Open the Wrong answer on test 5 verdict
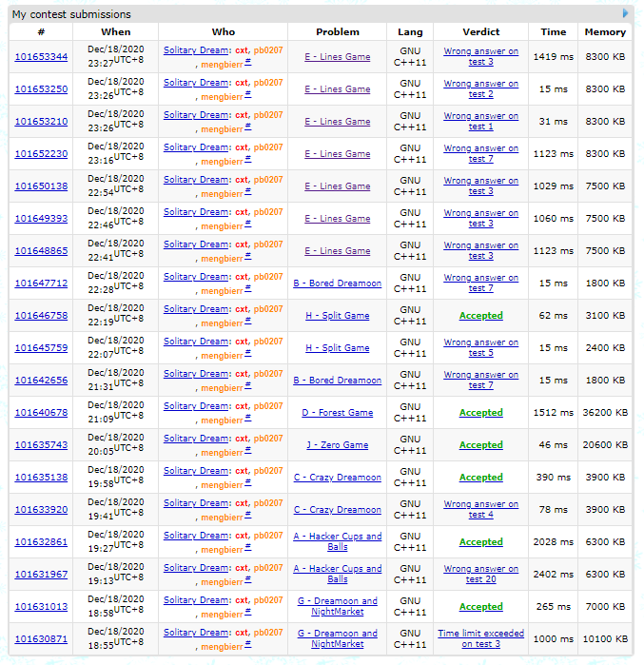Screen dimensions: 644x665 (480, 347)
